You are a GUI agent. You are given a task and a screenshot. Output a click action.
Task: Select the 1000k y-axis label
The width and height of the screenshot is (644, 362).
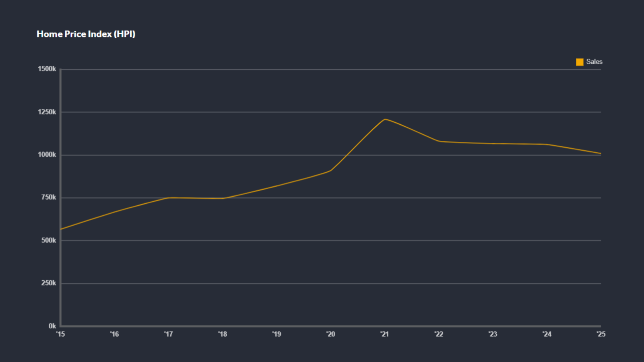click(x=47, y=155)
